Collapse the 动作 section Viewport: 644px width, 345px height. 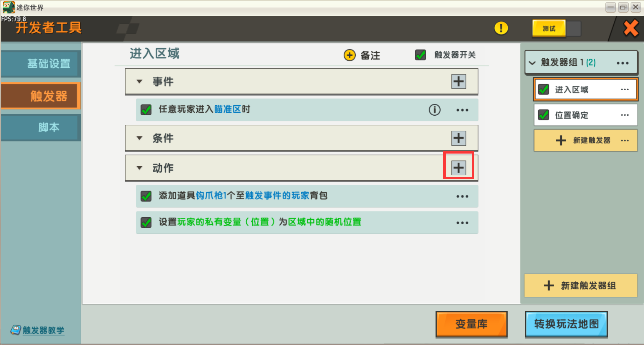(x=140, y=168)
